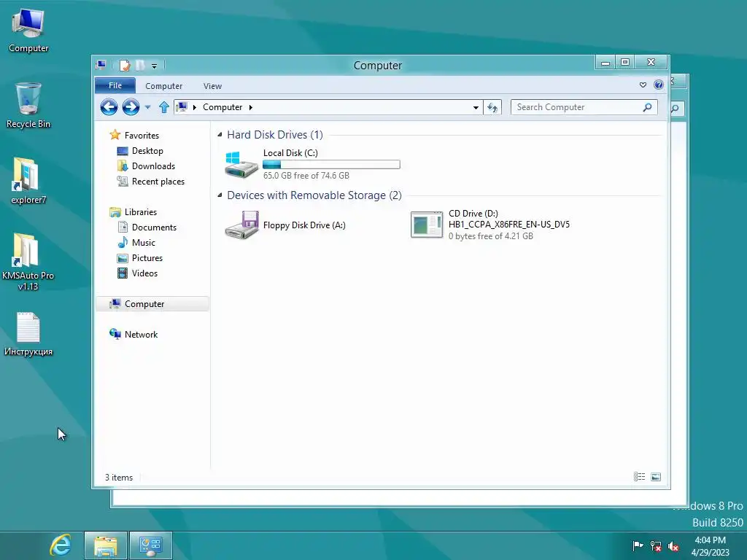Select Favorites in navigation pane
Viewport: 747px width, 560px height.
142,136
